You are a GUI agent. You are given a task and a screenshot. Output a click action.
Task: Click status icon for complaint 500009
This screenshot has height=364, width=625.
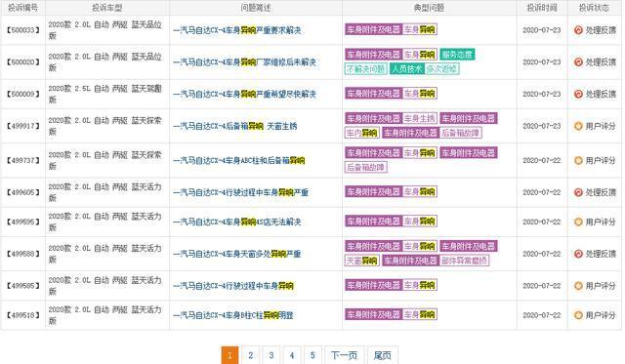coord(578,94)
